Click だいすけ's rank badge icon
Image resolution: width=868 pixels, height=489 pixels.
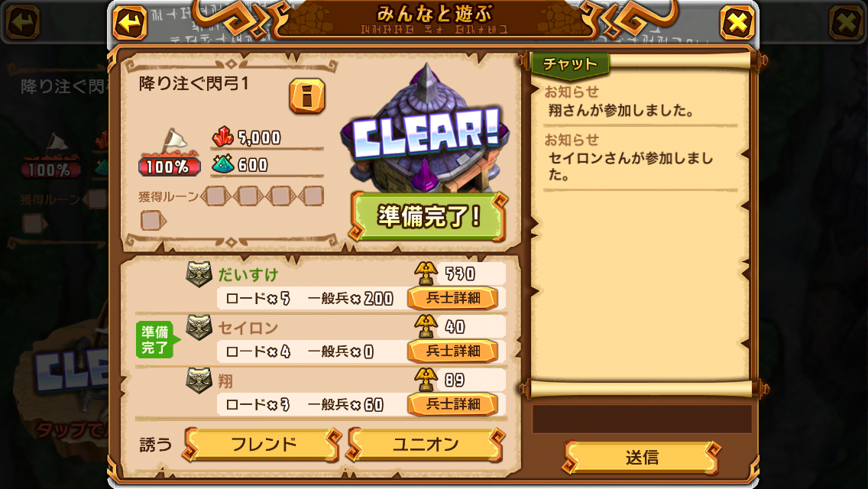click(x=199, y=274)
